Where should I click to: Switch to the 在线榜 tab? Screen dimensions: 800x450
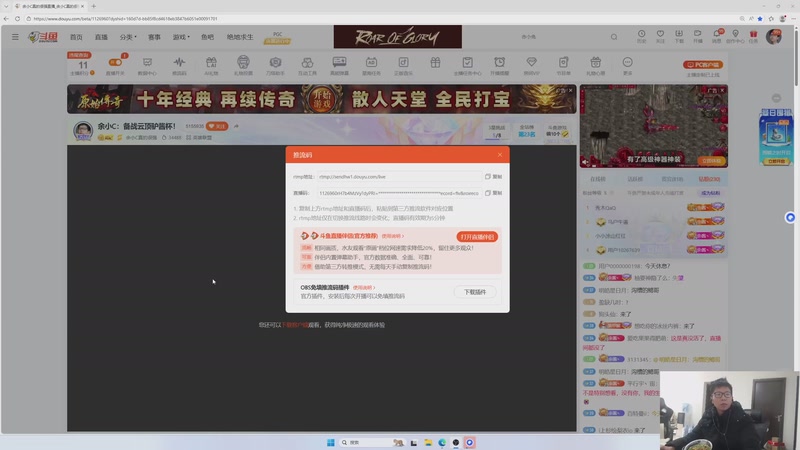coord(597,179)
